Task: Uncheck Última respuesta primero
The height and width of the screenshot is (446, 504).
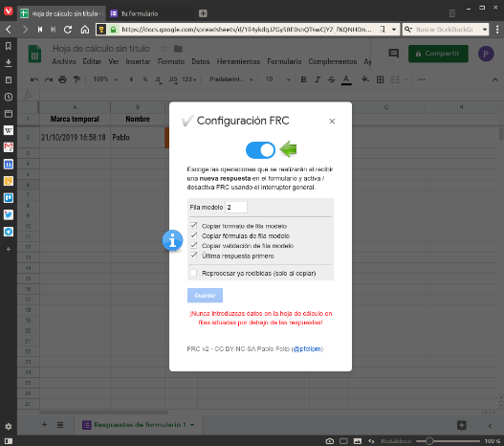Action: (193, 256)
